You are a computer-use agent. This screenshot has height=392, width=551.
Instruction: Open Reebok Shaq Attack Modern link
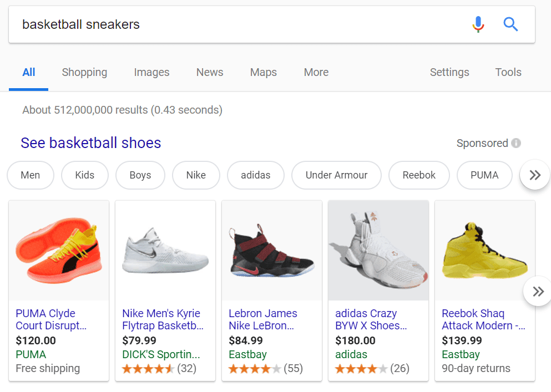pyautogui.click(x=483, y=319)
